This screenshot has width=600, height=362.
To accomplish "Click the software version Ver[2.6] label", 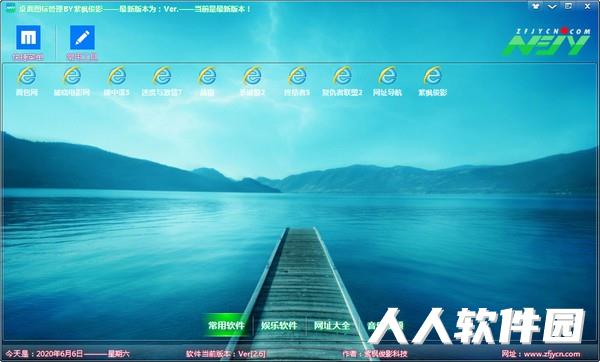I will 252,354.
